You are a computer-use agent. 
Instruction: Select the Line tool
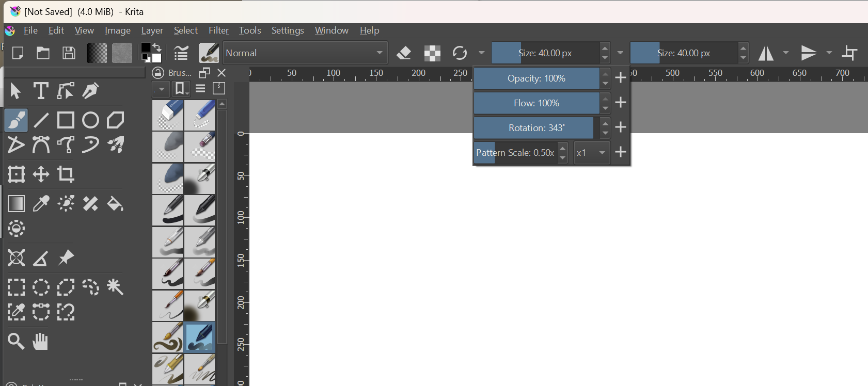[x=41, y=120]
